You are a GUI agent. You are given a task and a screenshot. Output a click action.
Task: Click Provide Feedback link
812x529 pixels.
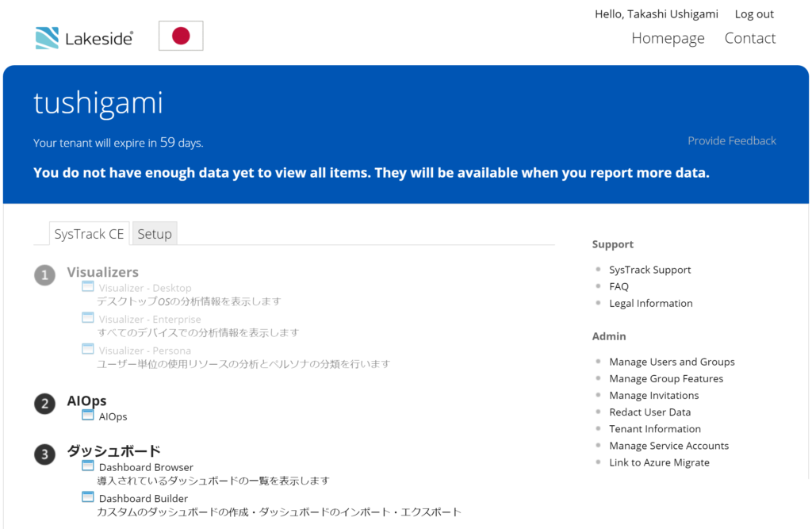732,141
